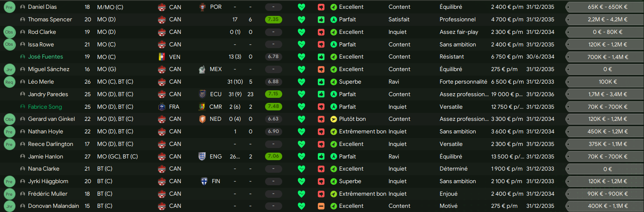Click the England crest in Jamie Hanlon's row
This screenshot has height=212, width=644.
202,157
